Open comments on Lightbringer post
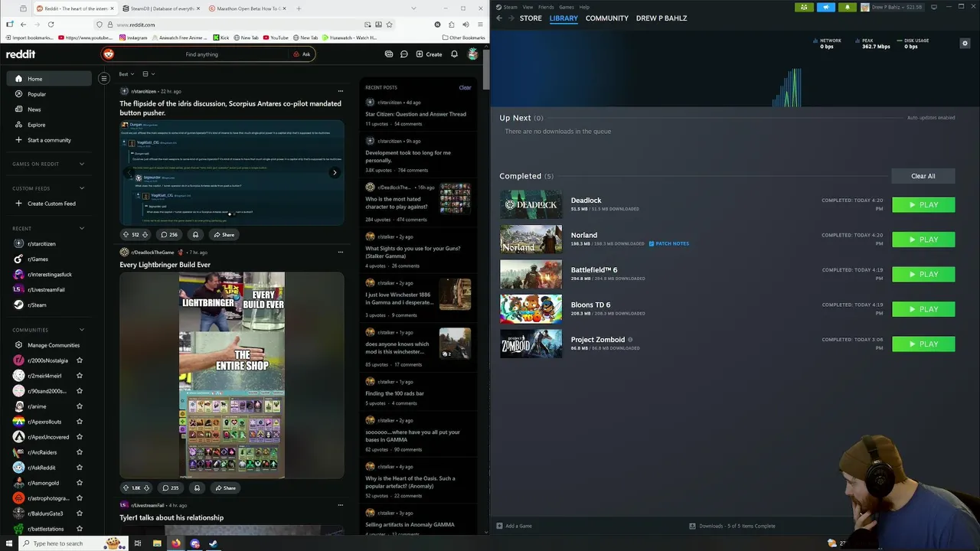The height and width of the screenshot is (551, 980). click(170, 488)
